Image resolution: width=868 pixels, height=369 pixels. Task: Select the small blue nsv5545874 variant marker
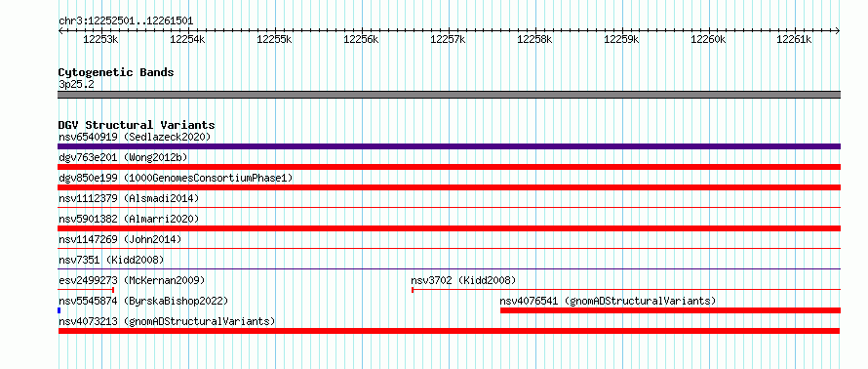[59, 310]
